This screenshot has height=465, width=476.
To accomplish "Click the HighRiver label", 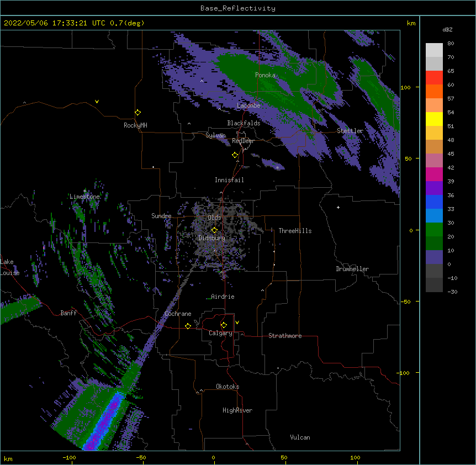I will 237,410.
